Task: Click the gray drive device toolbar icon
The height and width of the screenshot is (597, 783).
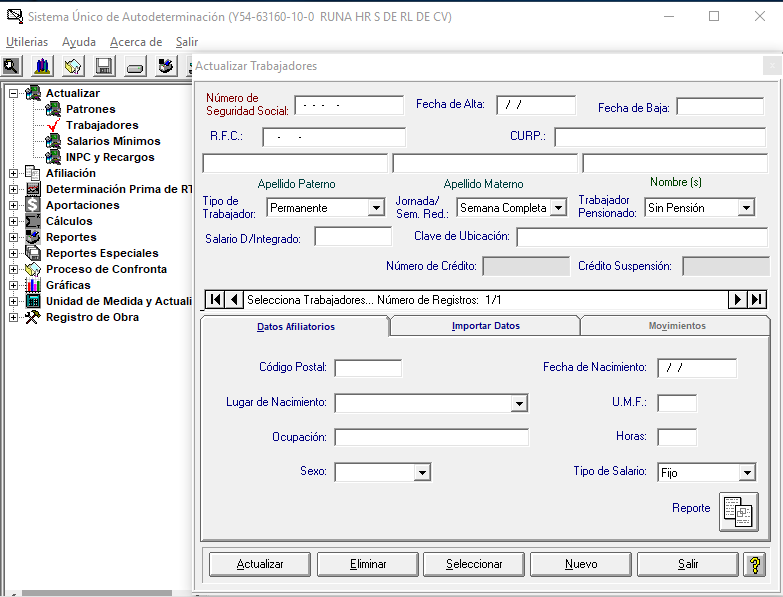Action: coord(135,66)
